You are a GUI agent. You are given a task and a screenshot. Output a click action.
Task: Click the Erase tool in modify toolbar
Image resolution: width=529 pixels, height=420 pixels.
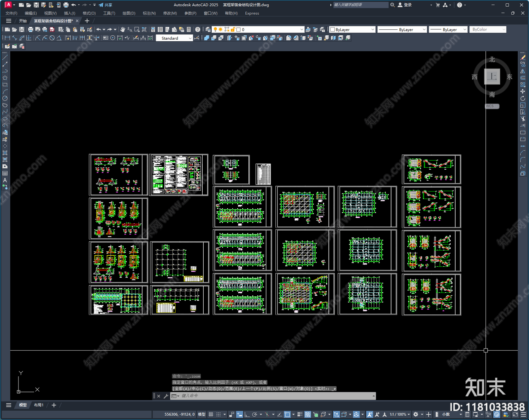[523, 57]
